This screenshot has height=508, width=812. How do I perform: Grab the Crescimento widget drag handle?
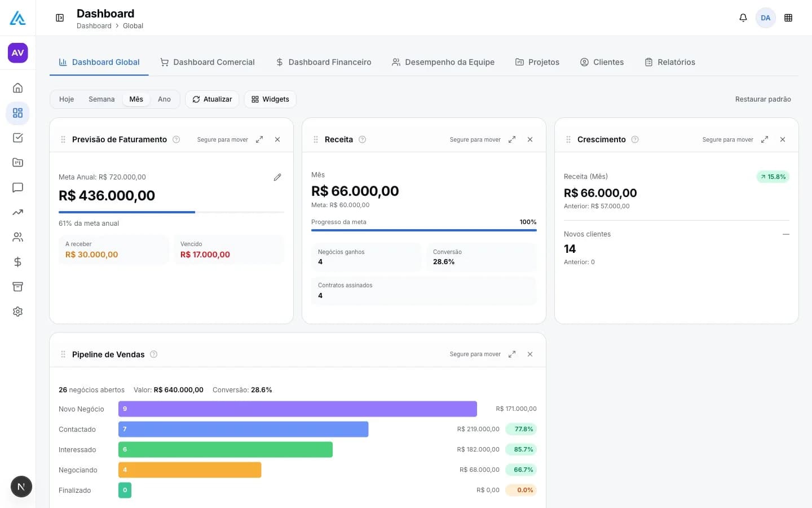click(568, 139)
